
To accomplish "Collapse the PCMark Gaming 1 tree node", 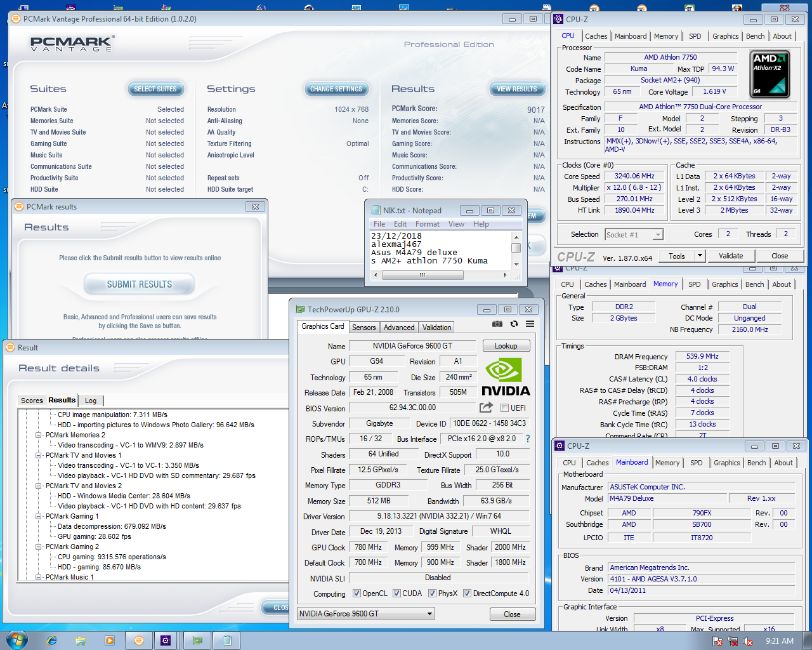I will 39,516.
